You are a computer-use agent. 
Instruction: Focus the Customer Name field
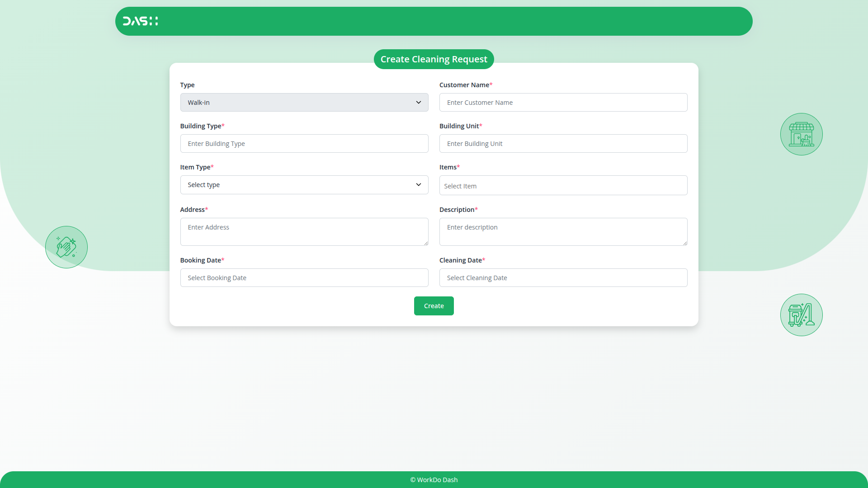click(563, 103)
